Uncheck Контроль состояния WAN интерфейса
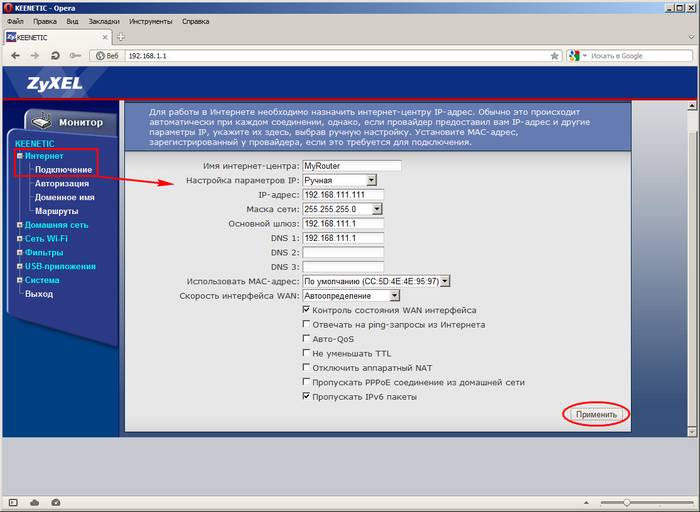The width and height of the screenshot is (700, 512). 306,310
